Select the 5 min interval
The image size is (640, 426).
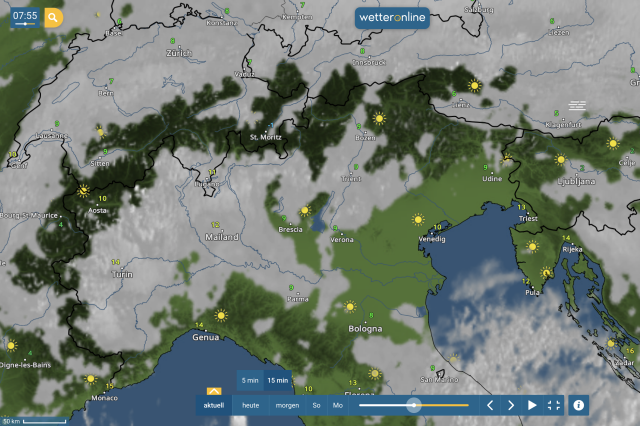point(250,381)
